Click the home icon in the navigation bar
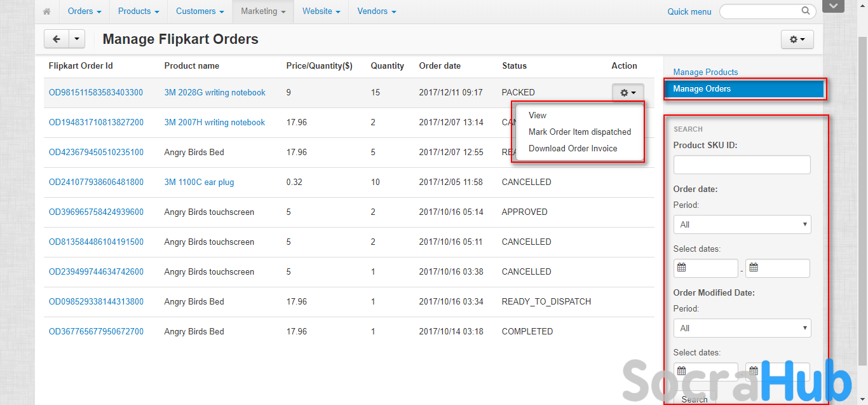 [46, 11]
